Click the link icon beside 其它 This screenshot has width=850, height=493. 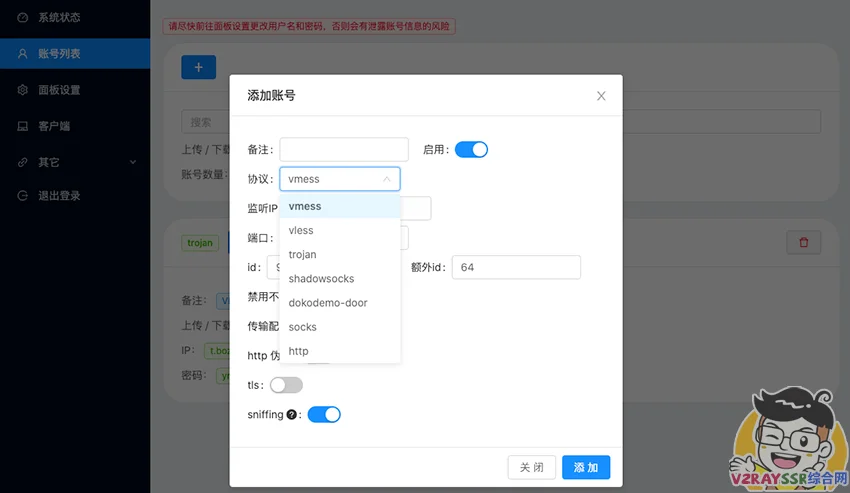point(22,162)
